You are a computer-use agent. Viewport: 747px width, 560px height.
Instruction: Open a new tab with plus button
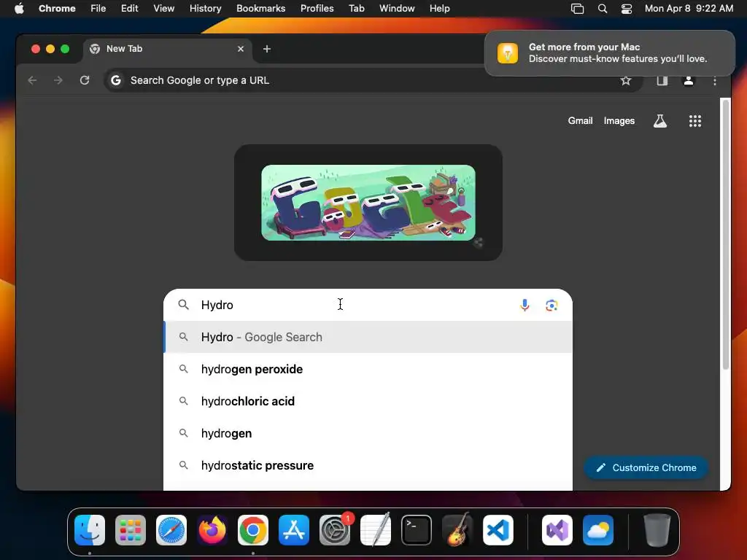(267, 49)
